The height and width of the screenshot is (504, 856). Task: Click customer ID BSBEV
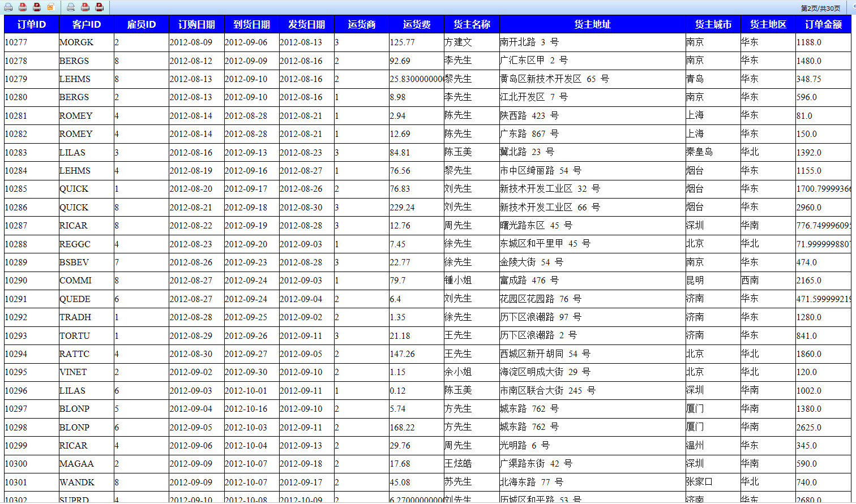tap(74, 262)
